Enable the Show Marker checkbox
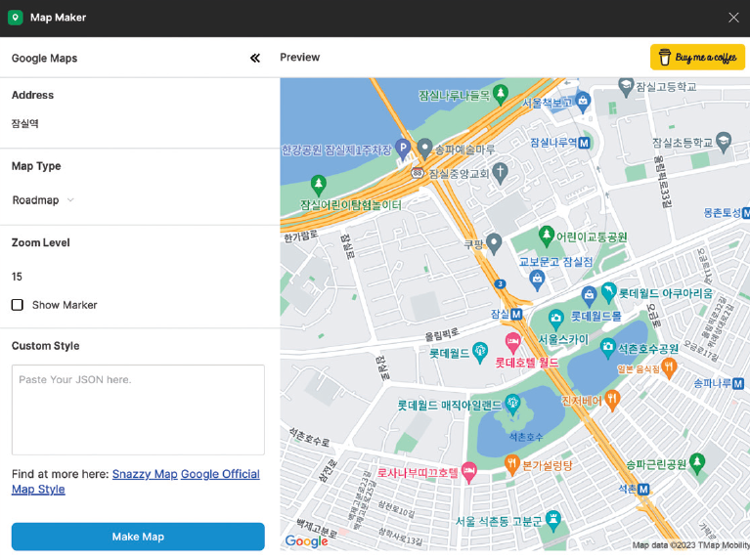750x560 pixels. [x=18, y=305]
